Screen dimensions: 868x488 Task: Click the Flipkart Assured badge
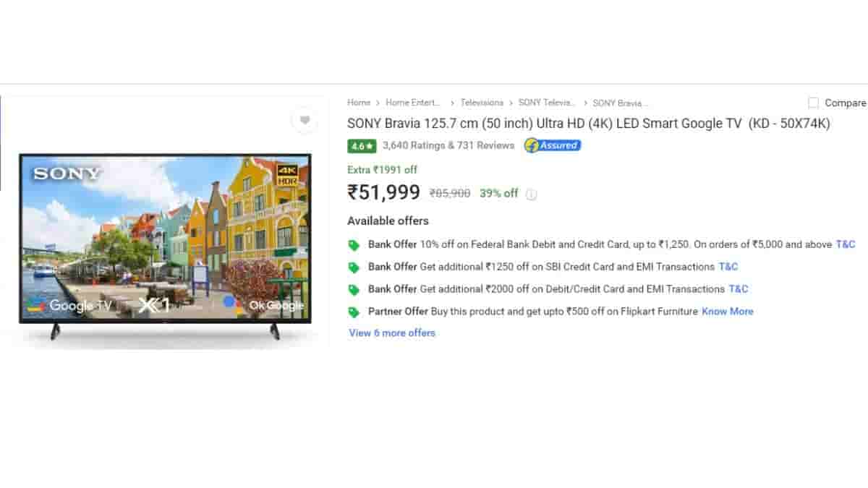pos(553,145)
